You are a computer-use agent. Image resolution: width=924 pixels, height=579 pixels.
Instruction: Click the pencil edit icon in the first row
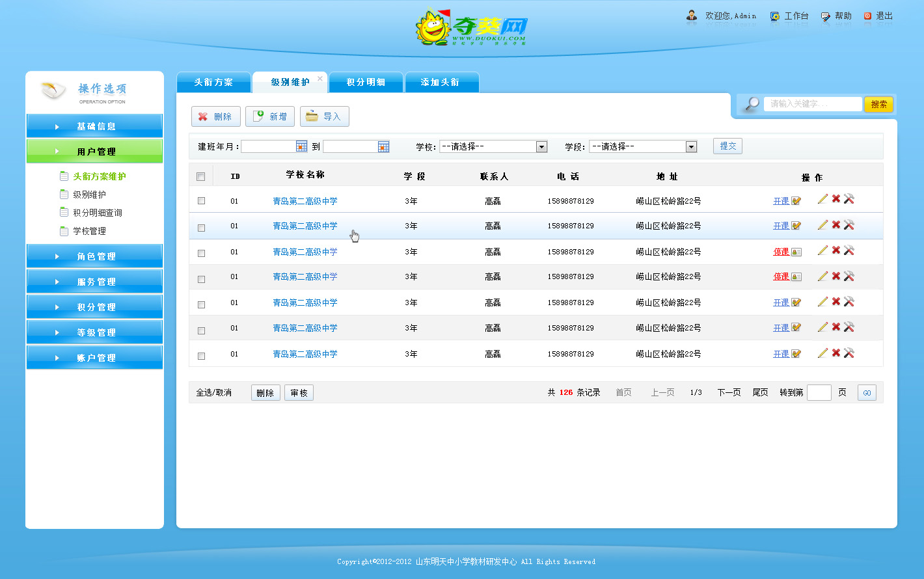tap(823, 199)
